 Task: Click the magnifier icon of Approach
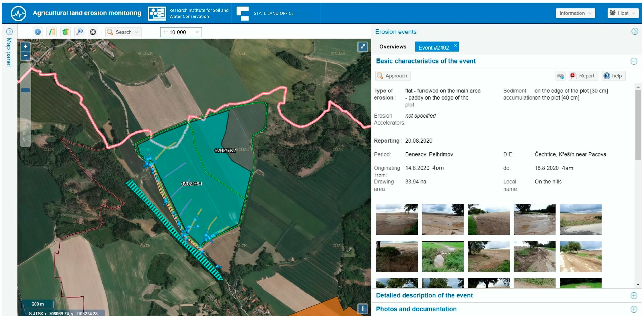click(x=380, y=76)
